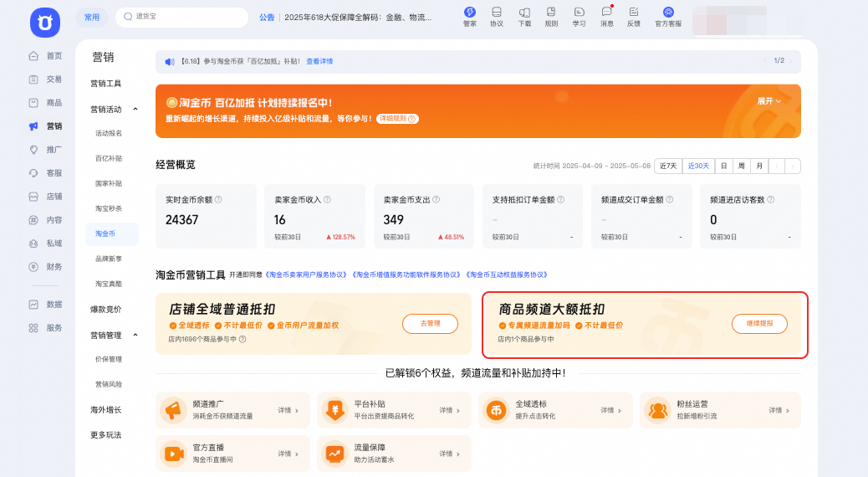This screenshot has height=477, width=868.
Task: Select the 月 time range
Action: tap(759, 167)
